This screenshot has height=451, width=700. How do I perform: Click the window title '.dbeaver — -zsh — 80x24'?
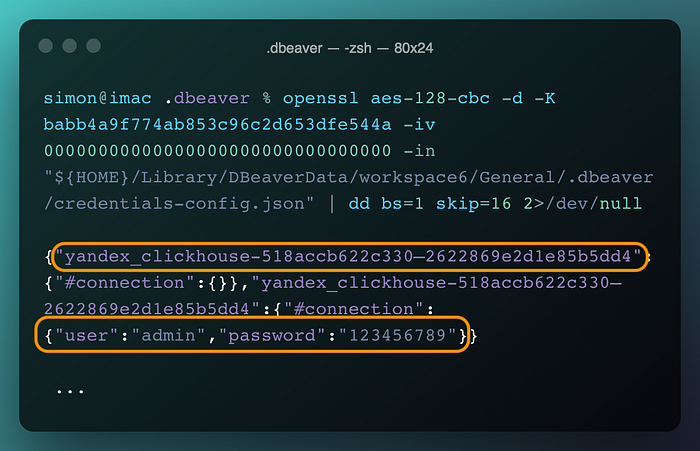pos(350,48)
